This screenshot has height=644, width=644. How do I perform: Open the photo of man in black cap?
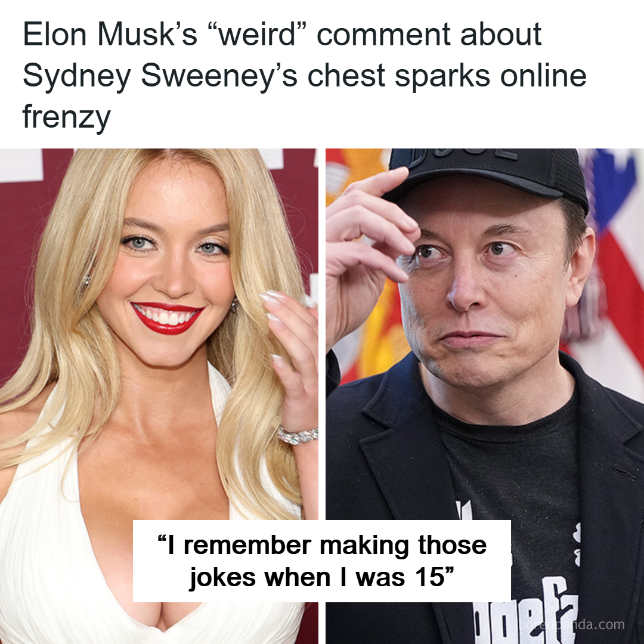click(485, 396)
